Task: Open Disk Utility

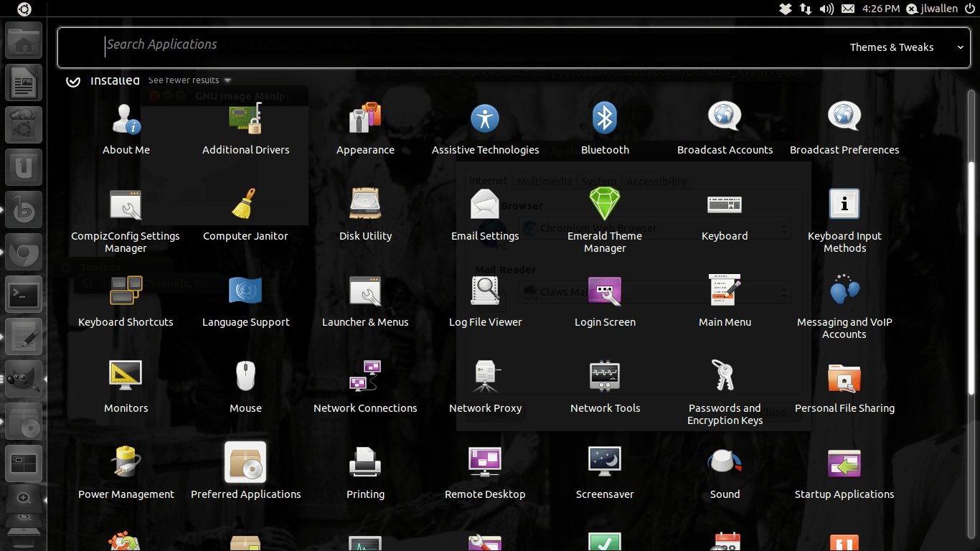Action: (365, 204)
